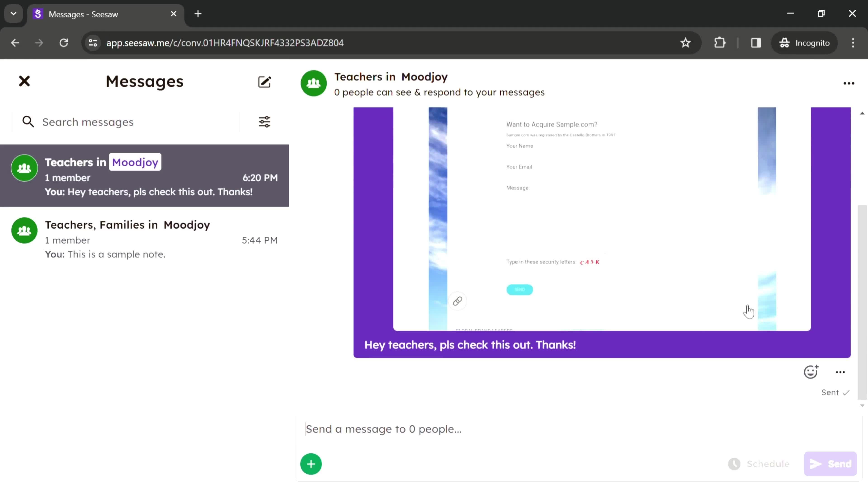Click the message options three-dot icon

[840, 372]
